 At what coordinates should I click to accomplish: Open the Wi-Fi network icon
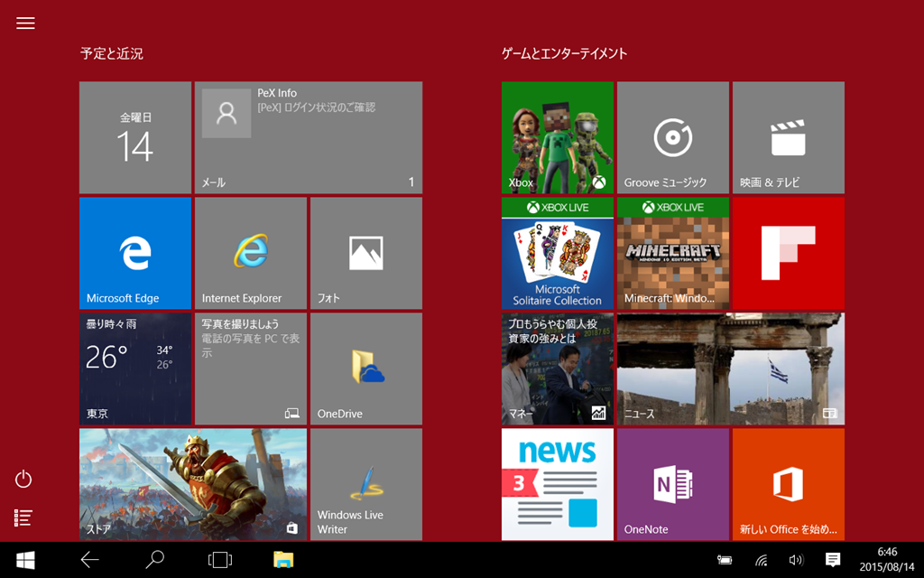pos(762,560)
